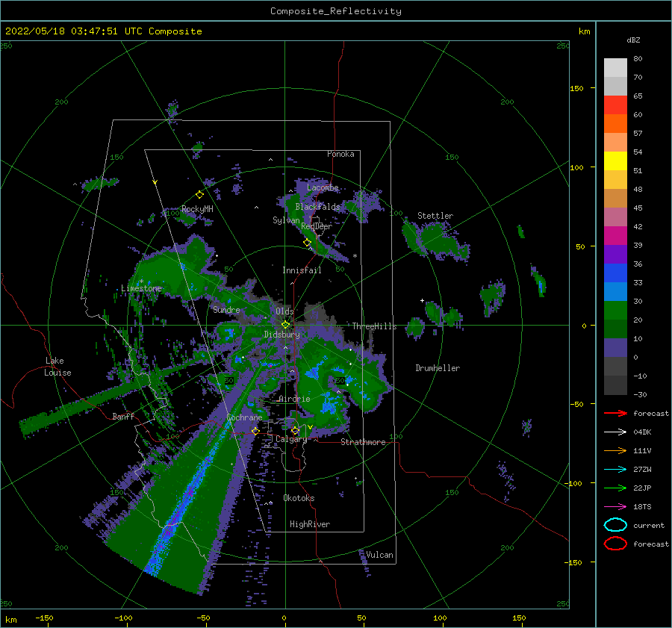
Task: Click the magenta 18TS arrow legend icon
Action: [615, 507]
